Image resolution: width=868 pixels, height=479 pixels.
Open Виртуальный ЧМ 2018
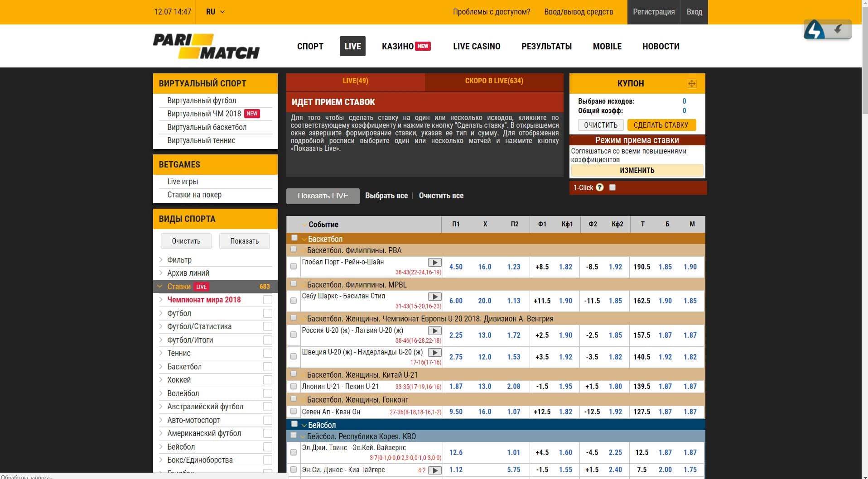click(204, 114)
